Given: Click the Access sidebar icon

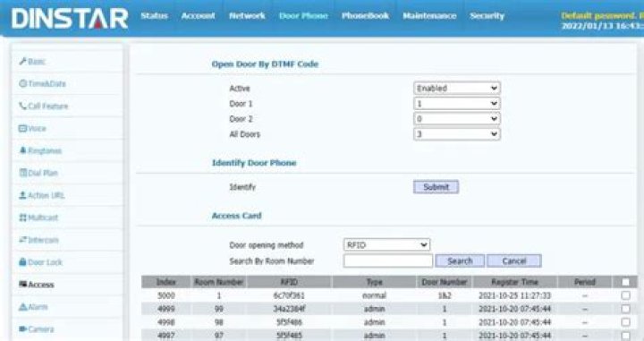Looking at the screenshot, I should [23, 284].
